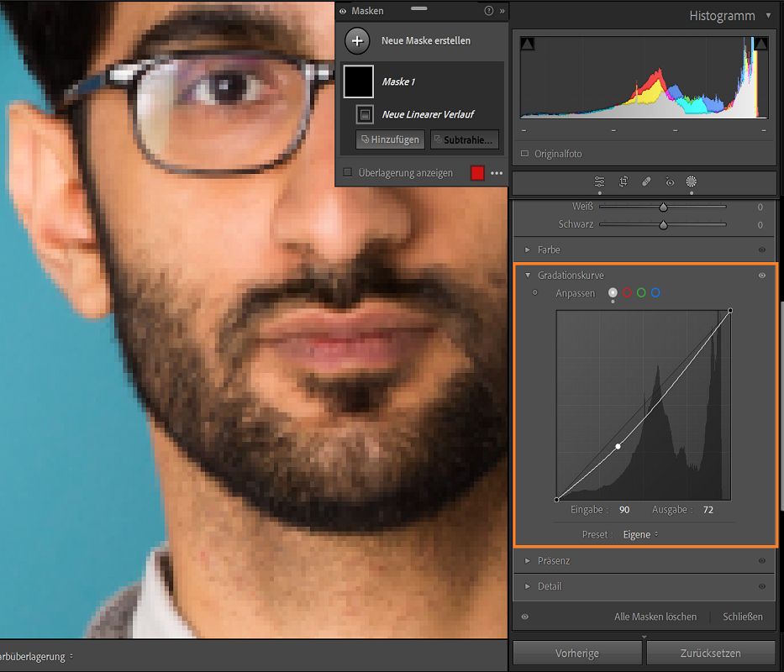The width and height of the screenshot is (784, 672).
Task: Click the Vorherige button
Action: coord(577,653)
